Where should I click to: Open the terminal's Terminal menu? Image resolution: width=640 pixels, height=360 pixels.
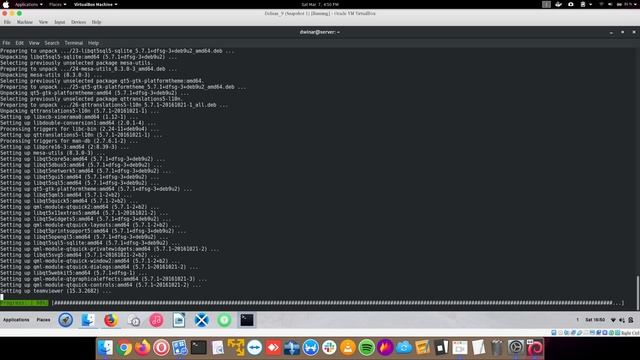click(x=73, y=43)
